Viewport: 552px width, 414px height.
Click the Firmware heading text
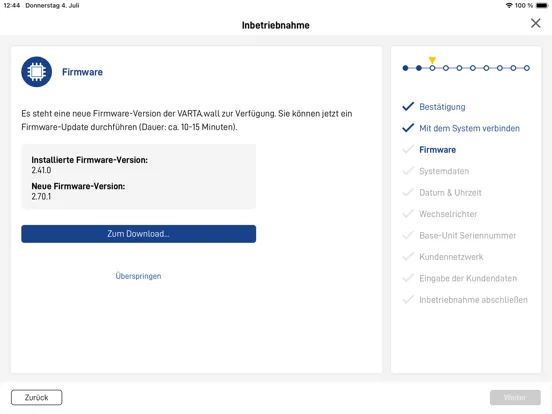click(82, 72)
